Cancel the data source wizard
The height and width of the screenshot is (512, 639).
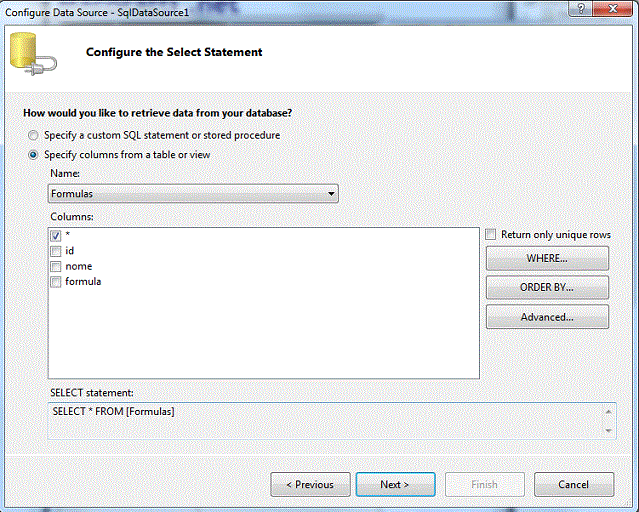574,484
